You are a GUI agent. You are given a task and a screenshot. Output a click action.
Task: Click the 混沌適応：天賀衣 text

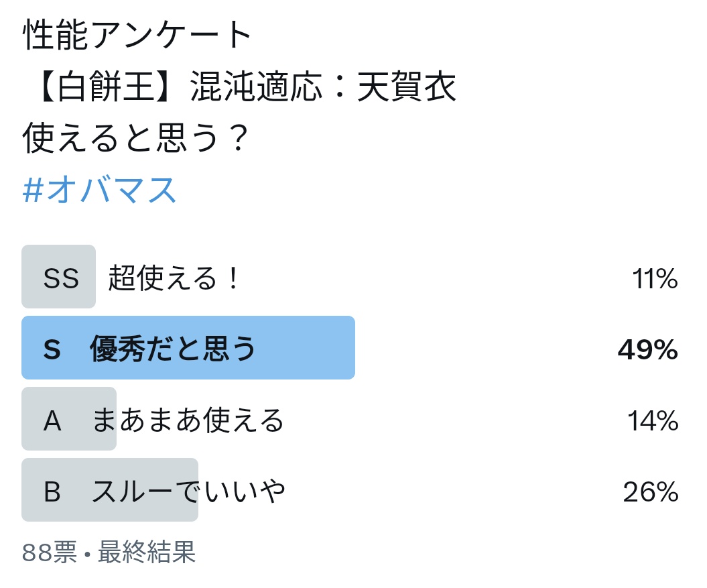(323, 86)
